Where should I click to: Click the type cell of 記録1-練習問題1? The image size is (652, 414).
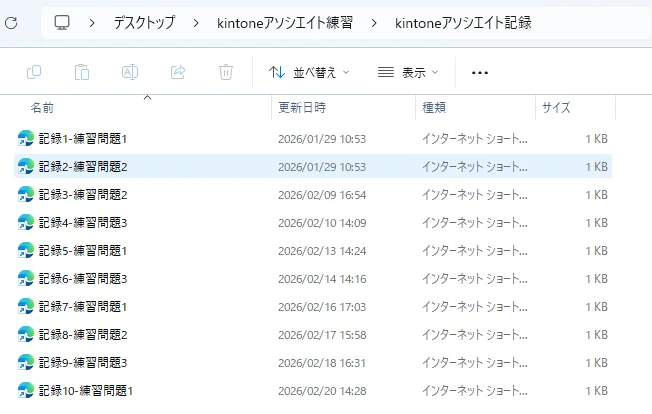(475, 138)
